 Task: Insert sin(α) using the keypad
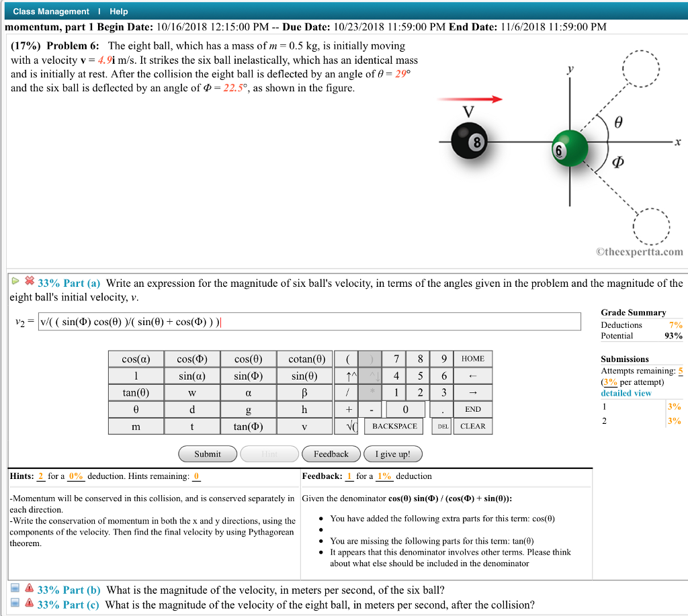coord(193,376)
